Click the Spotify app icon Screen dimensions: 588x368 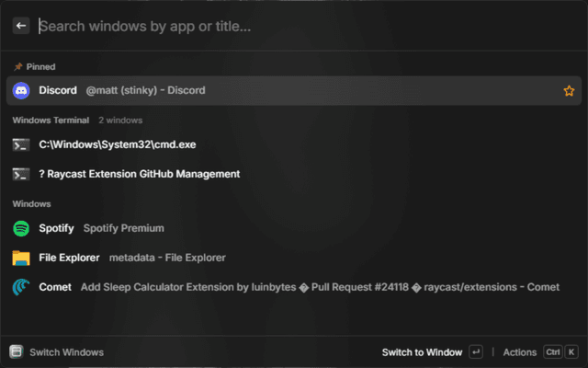coord(21,228)
